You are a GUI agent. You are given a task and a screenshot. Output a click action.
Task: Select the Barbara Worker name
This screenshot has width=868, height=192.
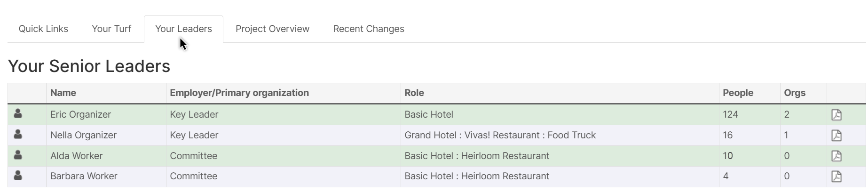click(x=84, y=176)
